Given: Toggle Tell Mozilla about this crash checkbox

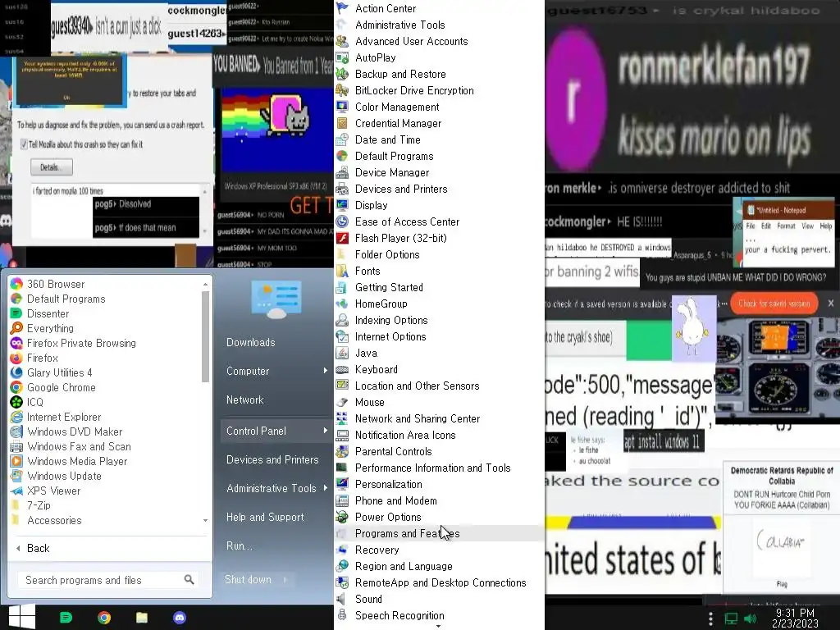Looking at the screenshot, I should click(x=24, y=144).
